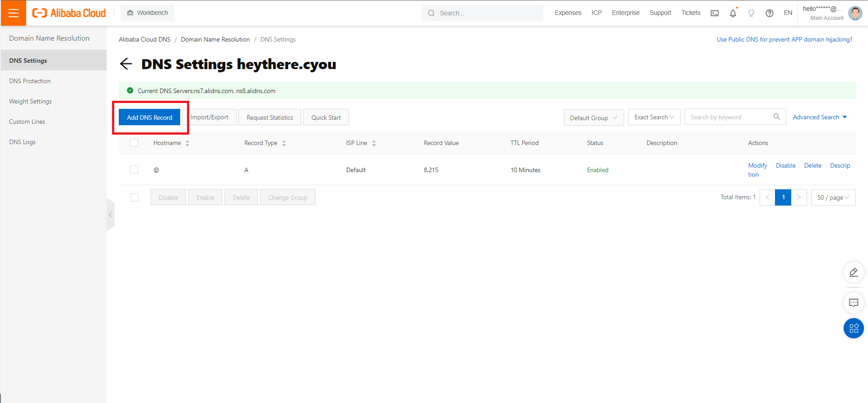Click the Total Items: 1 label

pyautogui.click(x=738, y=197)
